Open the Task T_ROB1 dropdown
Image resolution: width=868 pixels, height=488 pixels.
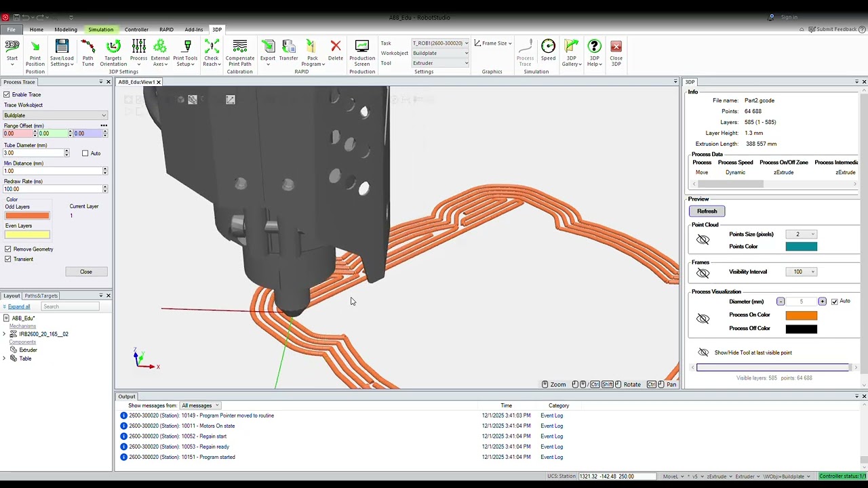(x=440, y=43)
